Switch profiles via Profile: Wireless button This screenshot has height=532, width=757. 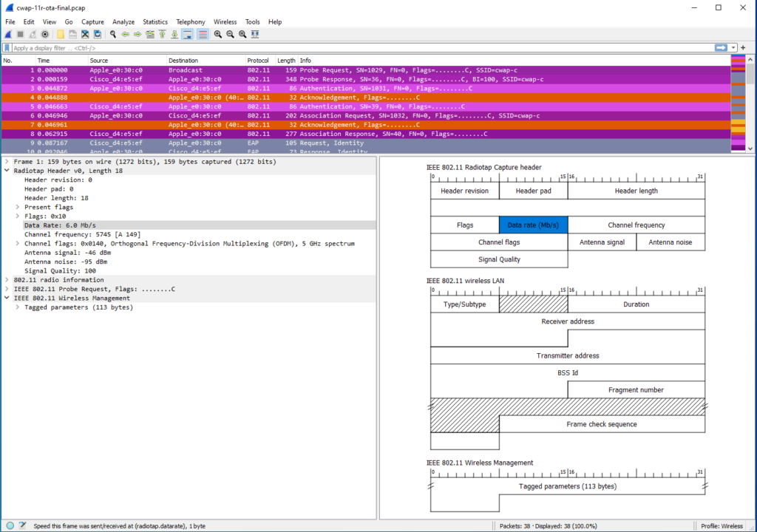click(721, 525)
